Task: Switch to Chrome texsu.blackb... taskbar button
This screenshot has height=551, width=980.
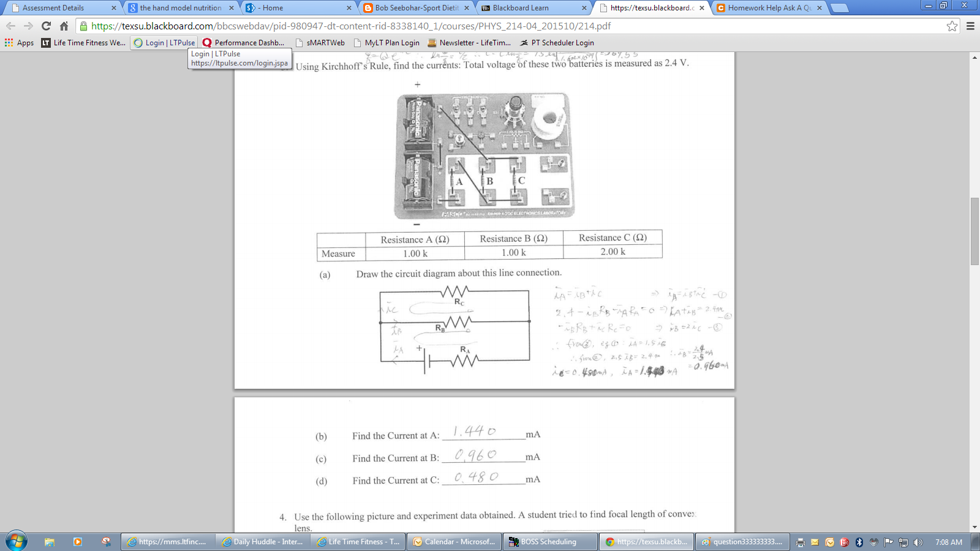Action: (646, 542)
